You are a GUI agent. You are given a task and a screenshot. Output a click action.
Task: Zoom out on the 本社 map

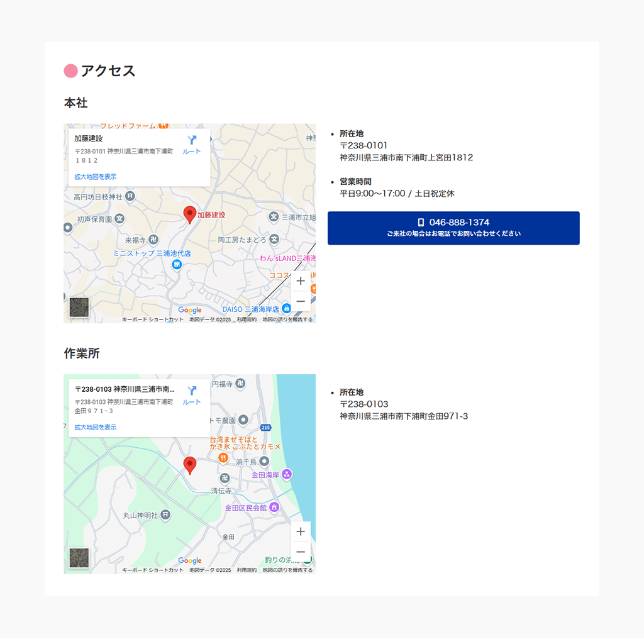click(301, 301)
